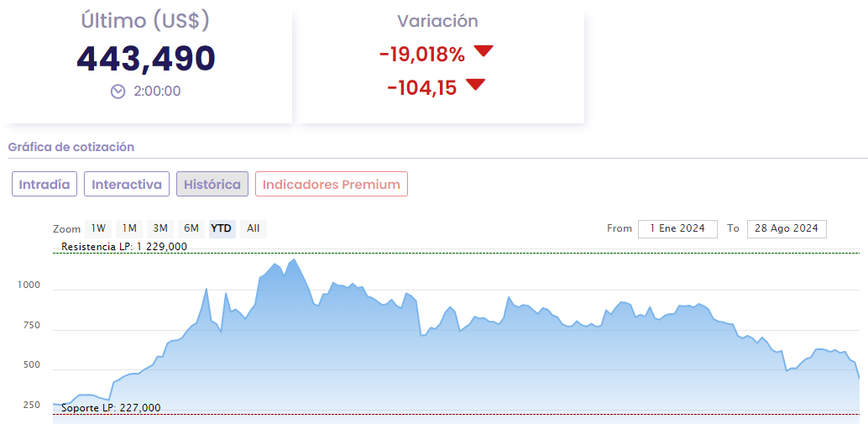Choose the 6M zoom range
This screenshot has height=424, width=868.
pos(191,228)
